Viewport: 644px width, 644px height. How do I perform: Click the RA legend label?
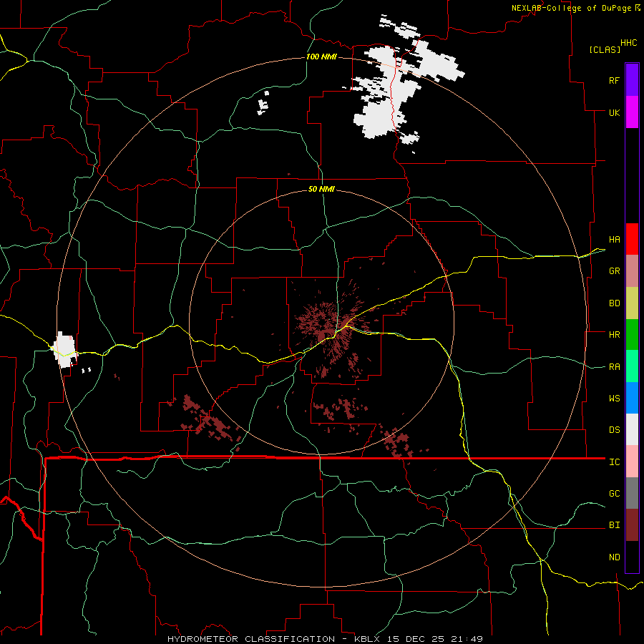614,367
